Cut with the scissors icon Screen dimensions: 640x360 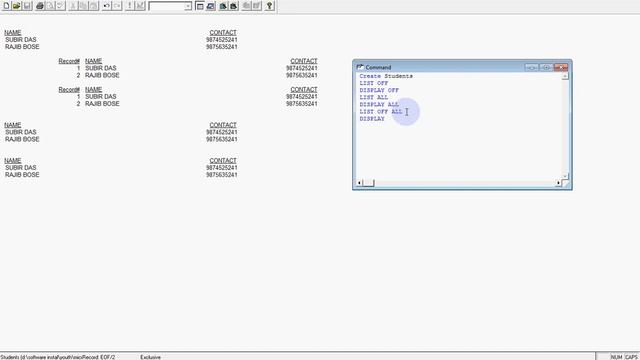point(73,6)
